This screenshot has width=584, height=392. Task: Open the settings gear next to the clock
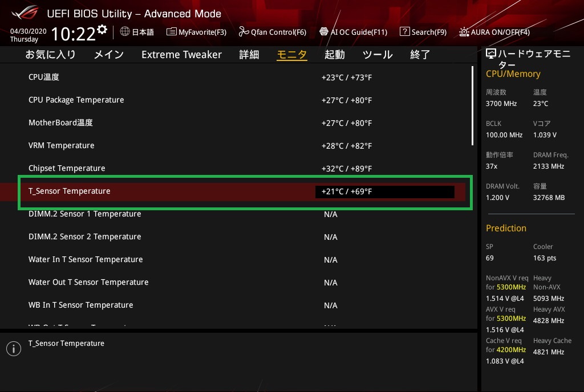tap(102, 29)
